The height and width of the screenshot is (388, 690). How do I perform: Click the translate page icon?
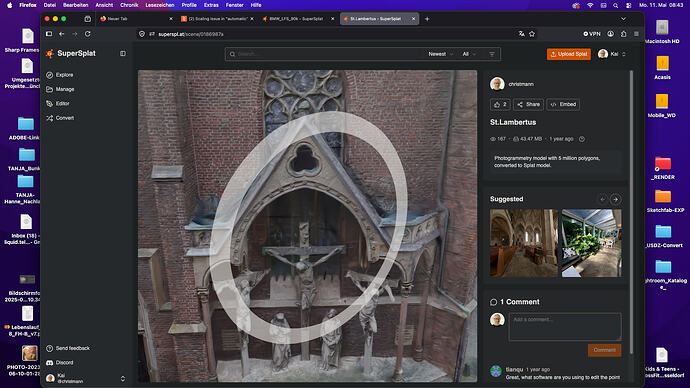pos(521,34)
